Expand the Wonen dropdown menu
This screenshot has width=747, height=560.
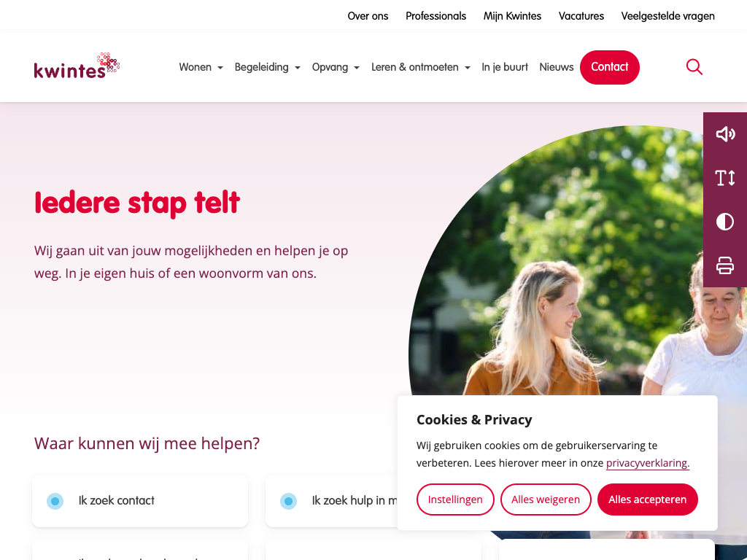pos(201,67)
